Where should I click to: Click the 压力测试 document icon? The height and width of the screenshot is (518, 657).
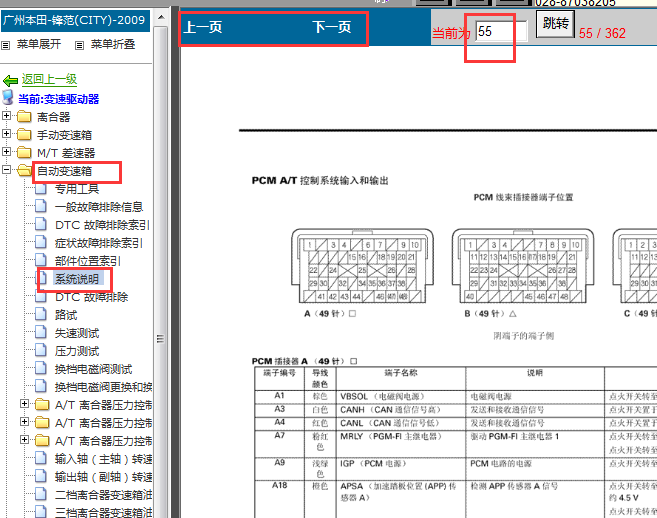point(42,351)
